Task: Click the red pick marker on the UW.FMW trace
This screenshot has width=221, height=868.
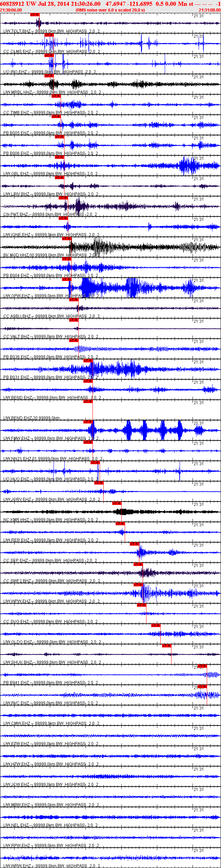Action: pos(88,422)
